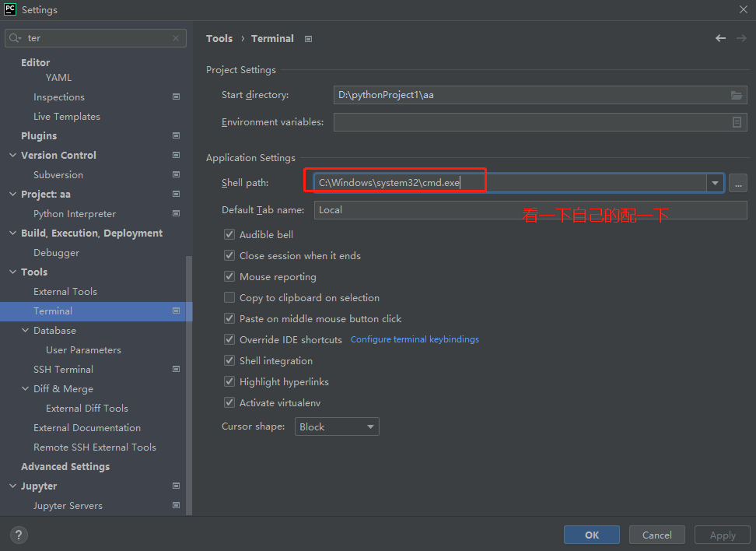This screenshot has height=551, width=756.
Task: Open help with the question mark button
Action: coord(19,535)
